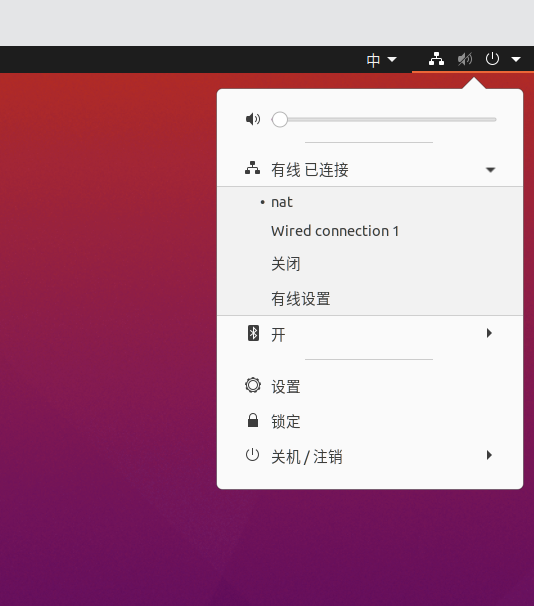
Task: Click the volume slider knob
Action: click(x=280, y=119)
